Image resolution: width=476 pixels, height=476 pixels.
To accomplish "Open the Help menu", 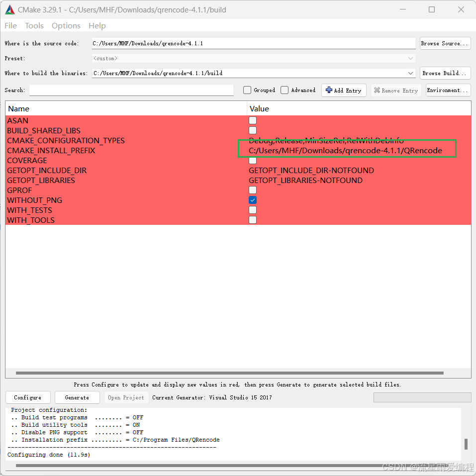I will pos(97,26).
